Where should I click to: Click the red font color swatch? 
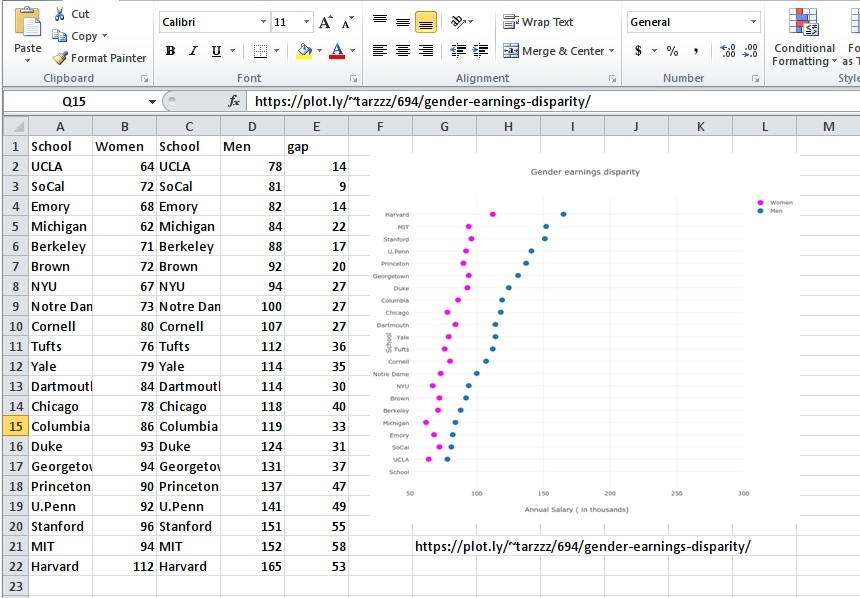(337, 52)
